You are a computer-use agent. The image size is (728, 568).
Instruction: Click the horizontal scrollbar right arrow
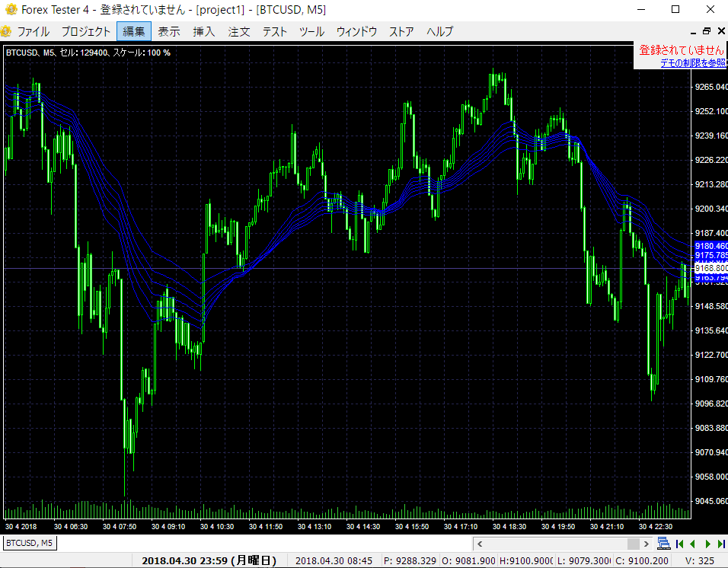pos(646,544)
